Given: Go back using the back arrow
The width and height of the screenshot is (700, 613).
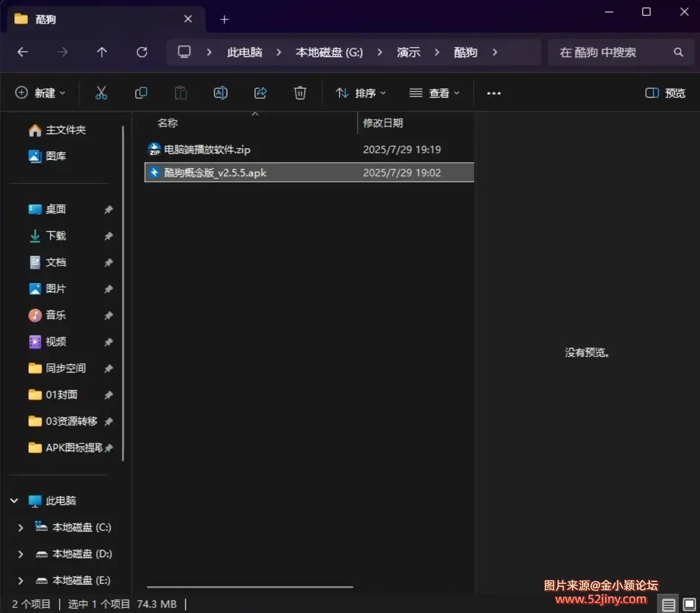Looking at the screenshot, I should (22, 52).
